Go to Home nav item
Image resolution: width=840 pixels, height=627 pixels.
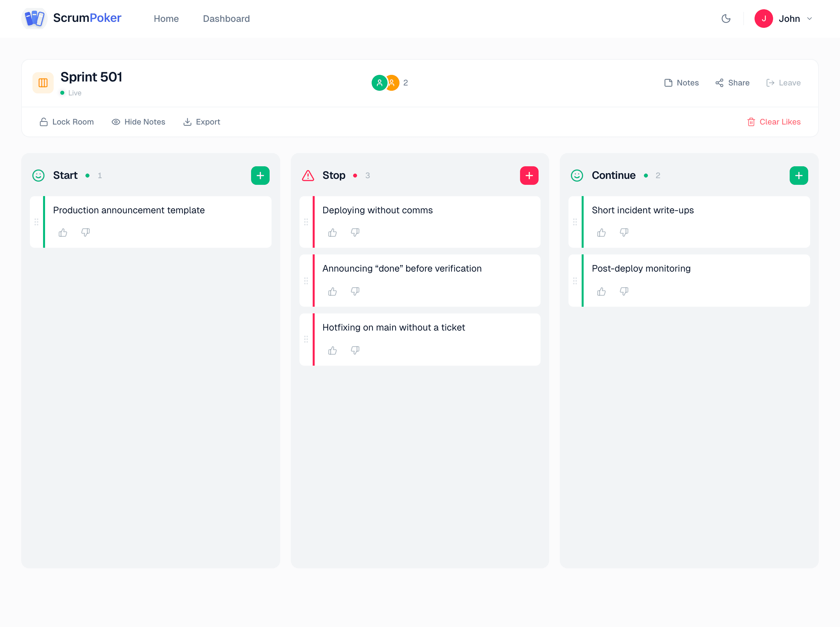point(166,19)
